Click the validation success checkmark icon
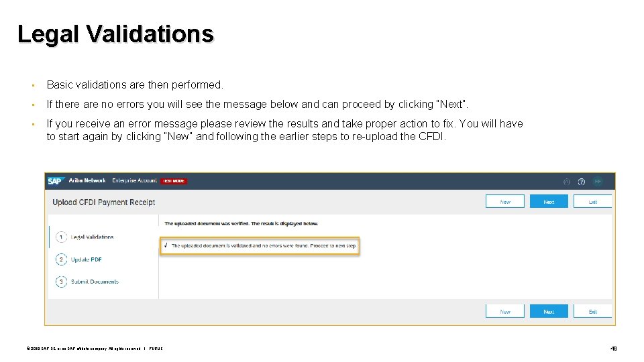The image size is (644, 362). (166, 245)
